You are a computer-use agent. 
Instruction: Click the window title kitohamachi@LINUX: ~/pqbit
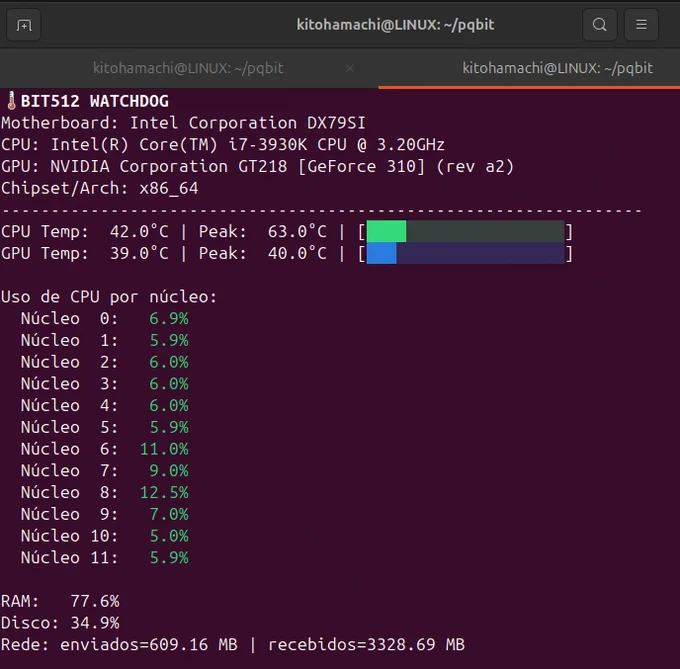(396, 25)
